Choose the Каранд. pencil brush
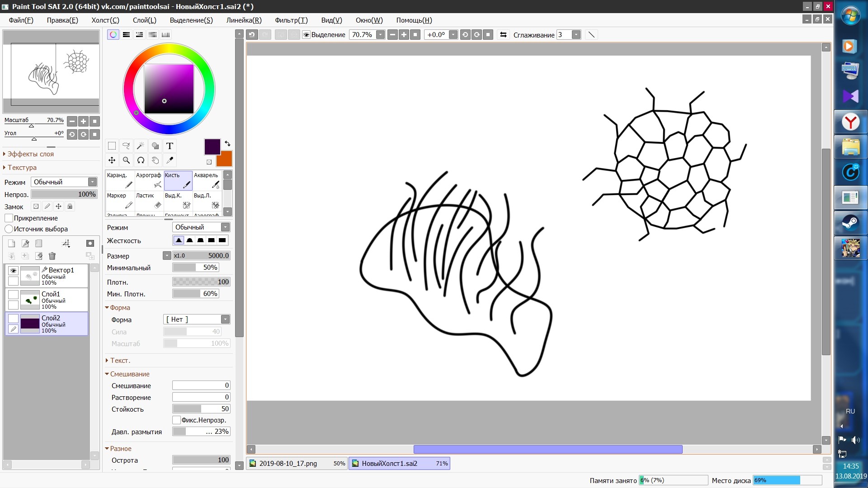 click(x=120, y=180)
